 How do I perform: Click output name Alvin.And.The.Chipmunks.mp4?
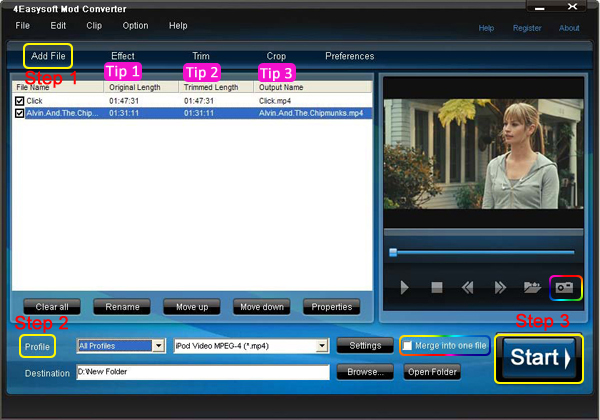pyautogui.click(x=311, y=113)
